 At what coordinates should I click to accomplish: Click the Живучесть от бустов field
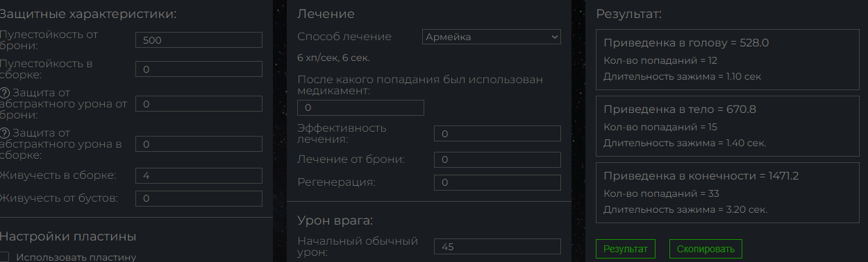click(x=199, y=198)
